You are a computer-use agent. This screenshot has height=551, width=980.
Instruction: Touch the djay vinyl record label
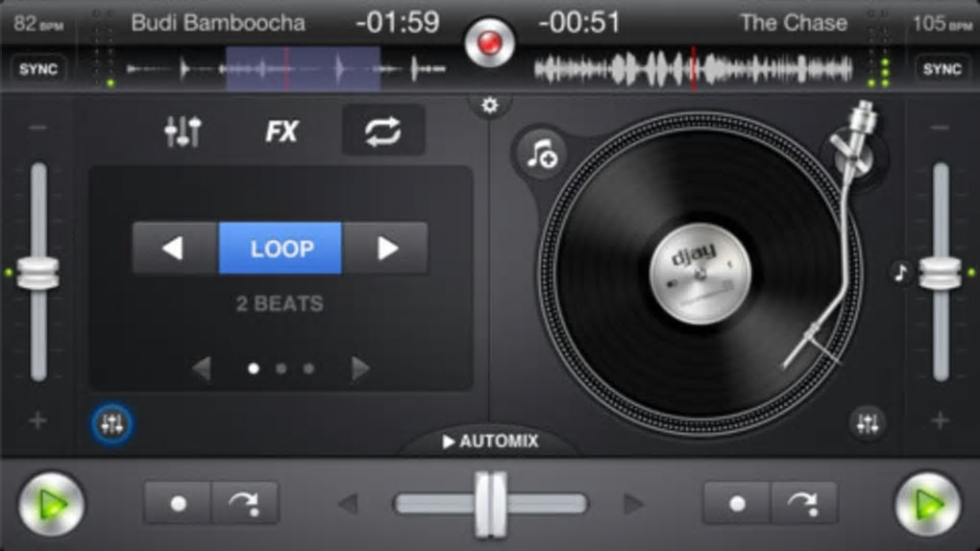pos(699,274)
